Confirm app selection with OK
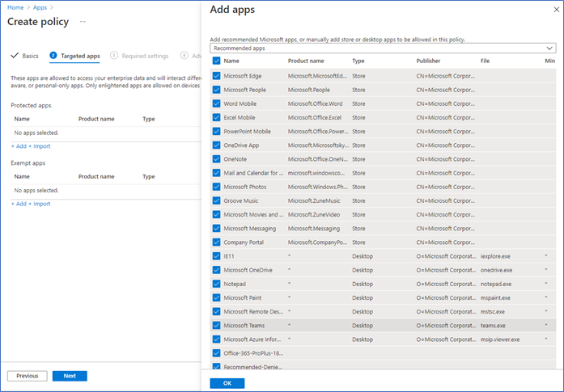564x392 pixels. 227,383
